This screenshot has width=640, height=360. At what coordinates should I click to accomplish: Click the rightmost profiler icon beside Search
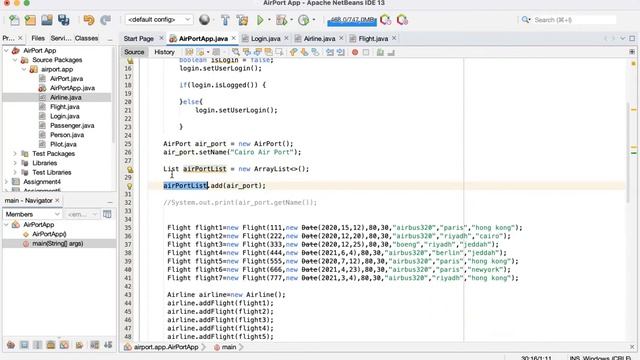point(402,20)
